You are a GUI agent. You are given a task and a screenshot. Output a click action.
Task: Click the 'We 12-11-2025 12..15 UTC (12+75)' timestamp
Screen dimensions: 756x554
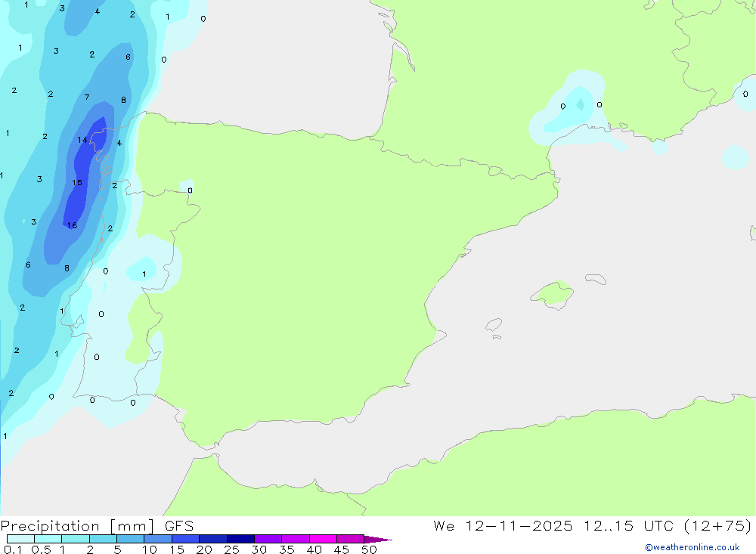pyautogui.click(x=592, y=526)
